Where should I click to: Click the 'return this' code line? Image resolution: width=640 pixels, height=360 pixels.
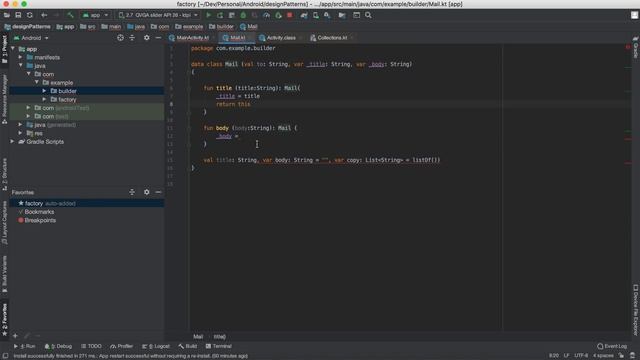(x=233, y=104)
